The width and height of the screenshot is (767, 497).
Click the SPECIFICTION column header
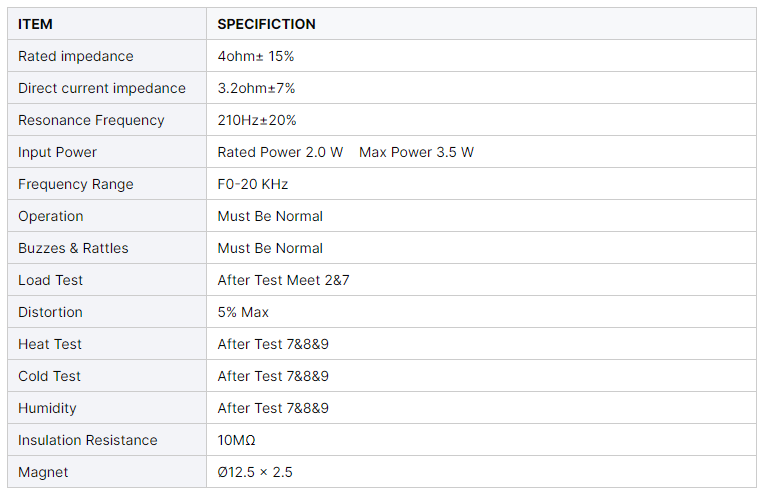266,24
